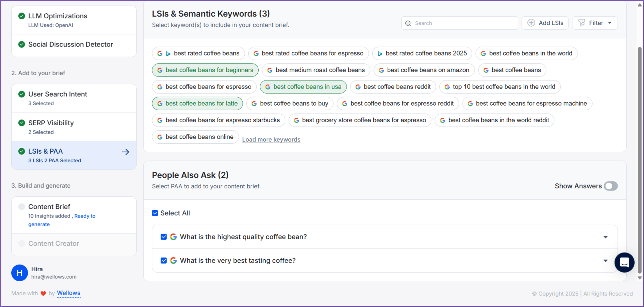Screen dimensions: 644x307
Task: Click green checkmark beside LLM Optimizations
Action: (x=22, y=16)
